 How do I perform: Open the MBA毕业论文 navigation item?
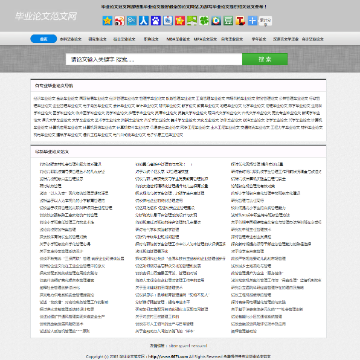178,39
